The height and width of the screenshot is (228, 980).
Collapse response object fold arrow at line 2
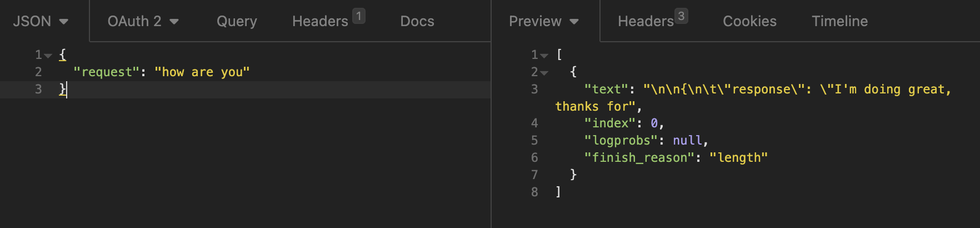click(544, 73)
